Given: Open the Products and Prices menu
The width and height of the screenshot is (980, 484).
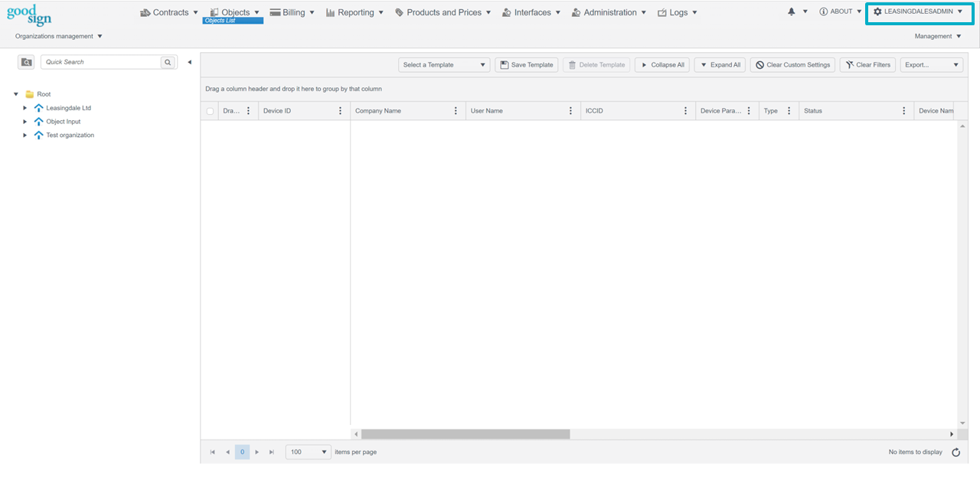Looking at the screenshot, I should tap(443, 12).
